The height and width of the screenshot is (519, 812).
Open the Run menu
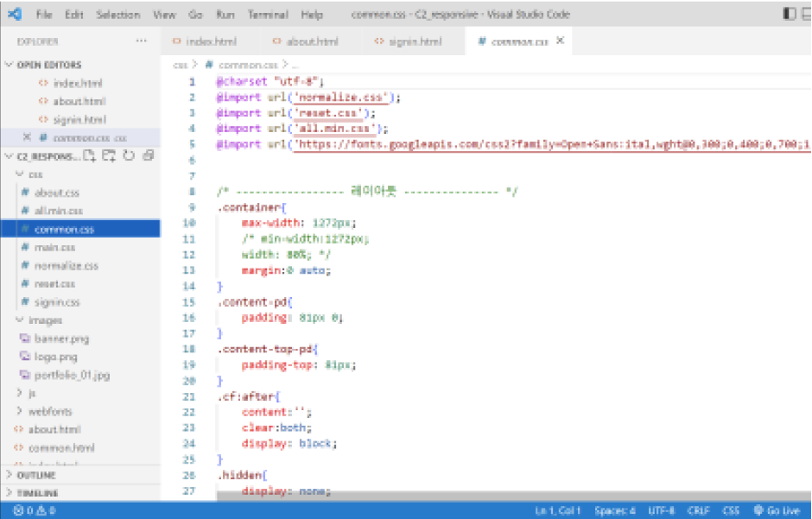tap(225, 15)
